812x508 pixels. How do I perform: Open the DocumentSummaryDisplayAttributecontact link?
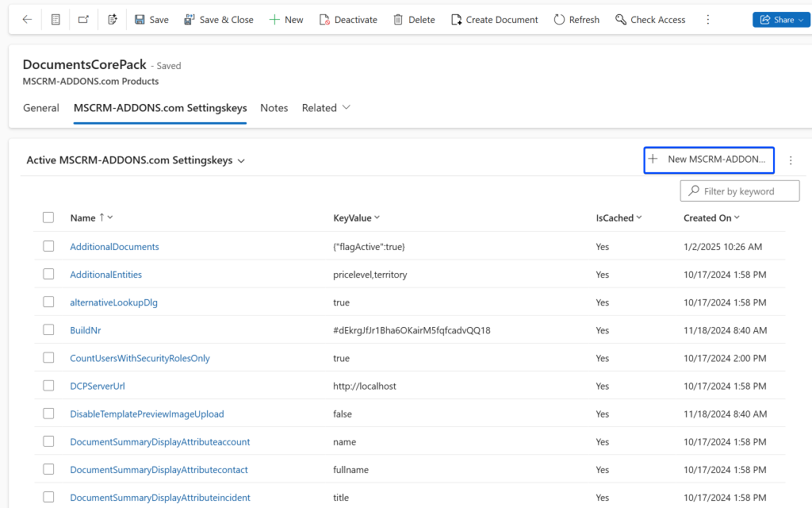point(159,470)
